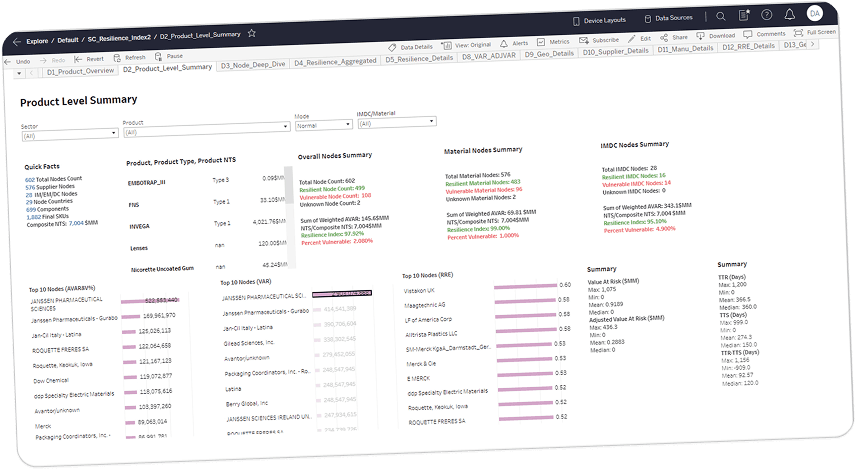The width and height of the screenshot is (857, 471).
Task: Click Maagtechnic AG in RRE list
Action: [425, 305]
